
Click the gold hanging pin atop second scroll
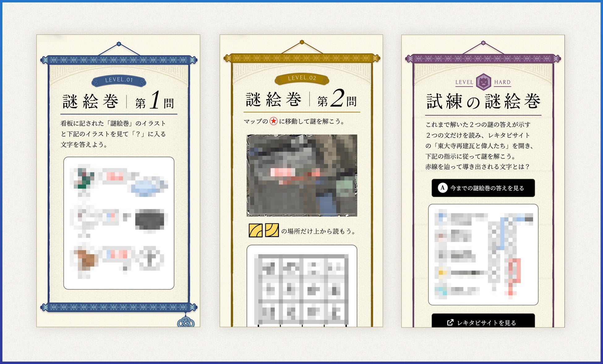(302, 42)
